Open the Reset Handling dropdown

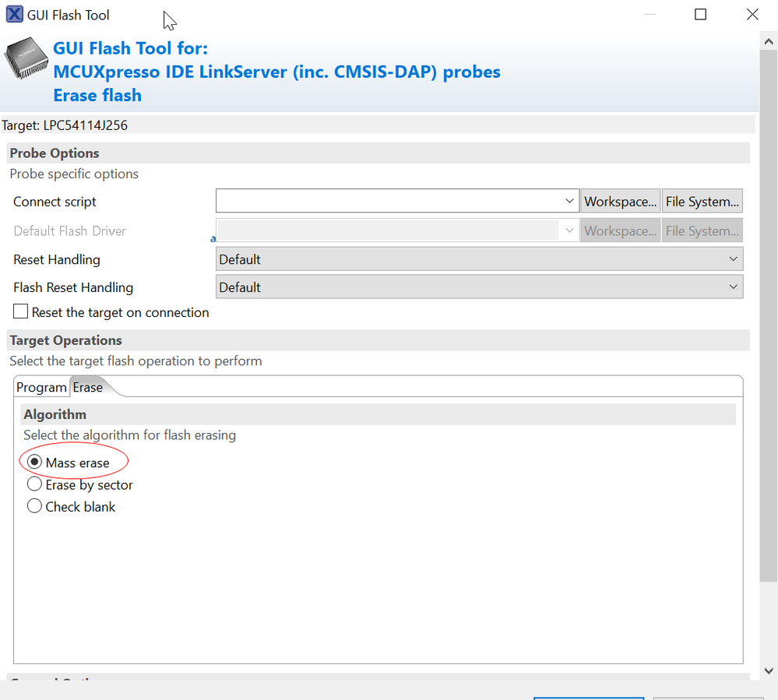479,259
